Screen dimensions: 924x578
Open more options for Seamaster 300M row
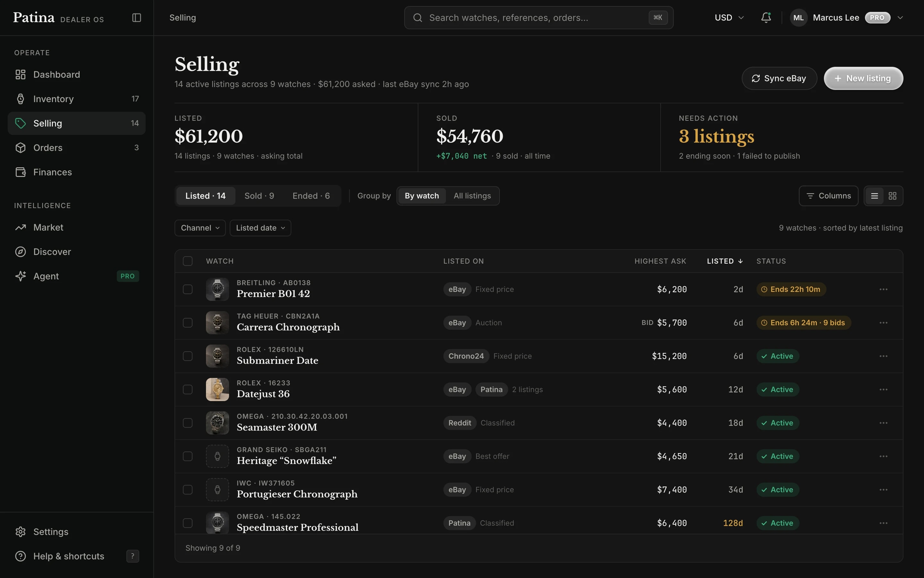883,423
